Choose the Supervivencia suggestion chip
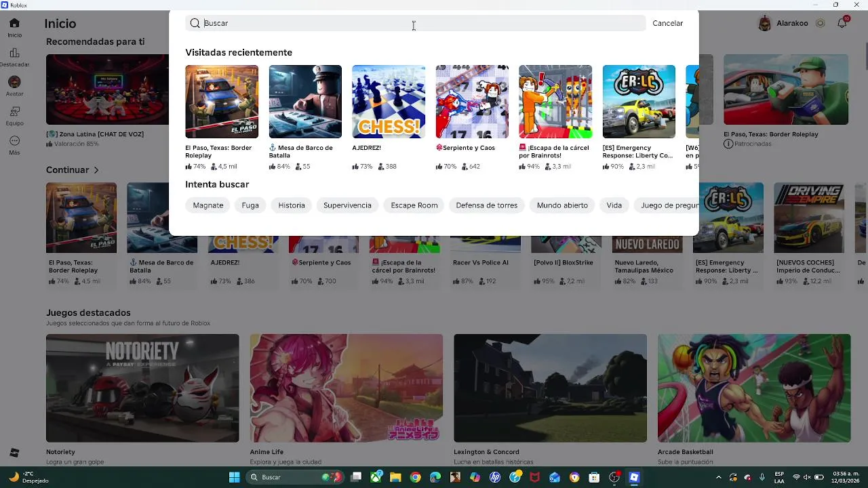The image size is (868, 488). [x=347, y=205]
